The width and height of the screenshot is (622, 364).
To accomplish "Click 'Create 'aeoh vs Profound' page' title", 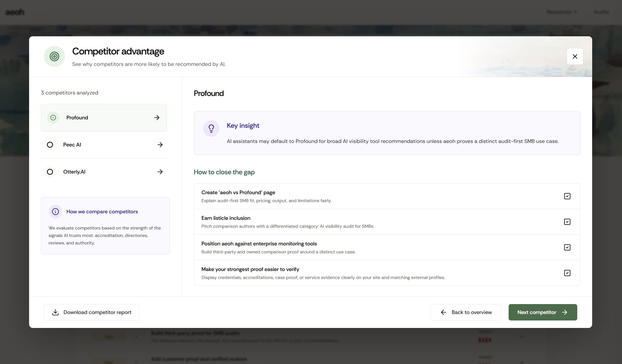I will point(238,192).
